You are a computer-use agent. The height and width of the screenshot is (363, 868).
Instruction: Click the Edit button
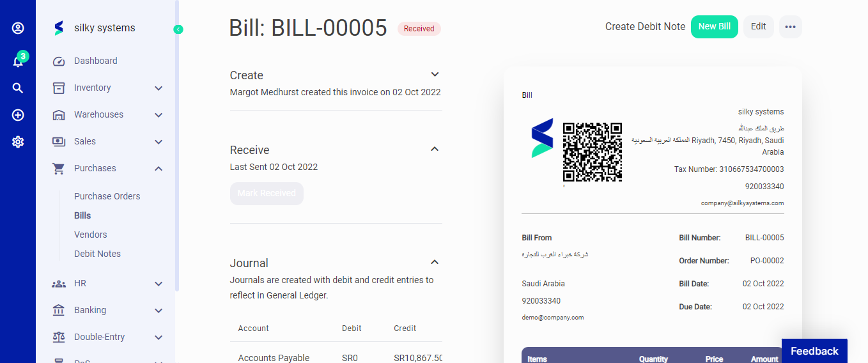click(758, 27)
